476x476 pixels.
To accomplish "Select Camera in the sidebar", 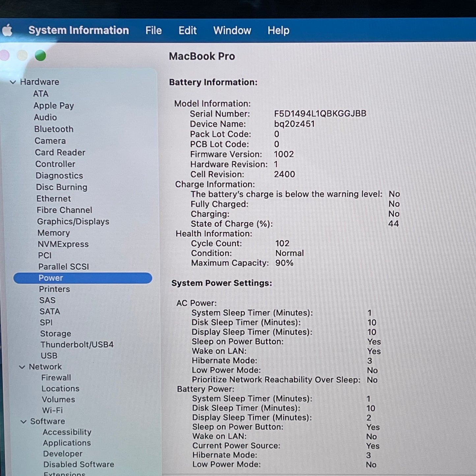I will pyautogui.click(x=50, y=141).
